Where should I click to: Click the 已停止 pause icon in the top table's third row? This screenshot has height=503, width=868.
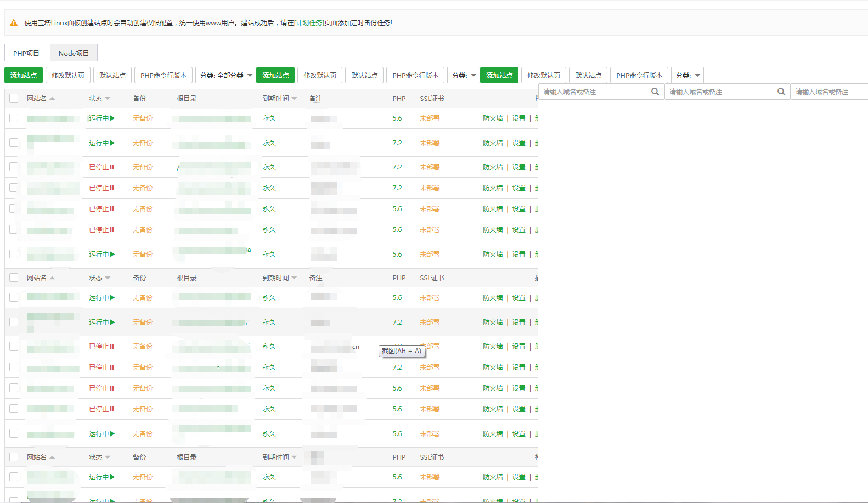click(112, 167)
